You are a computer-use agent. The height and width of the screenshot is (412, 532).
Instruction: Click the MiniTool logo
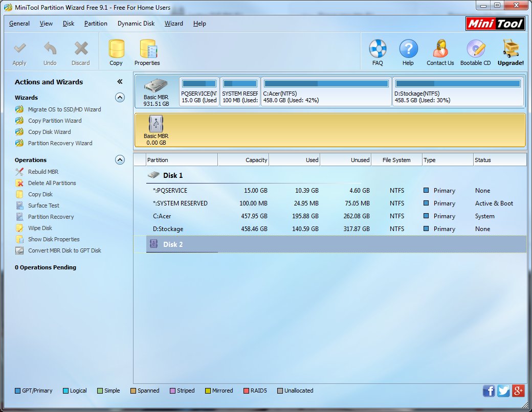tap(495, 24)
